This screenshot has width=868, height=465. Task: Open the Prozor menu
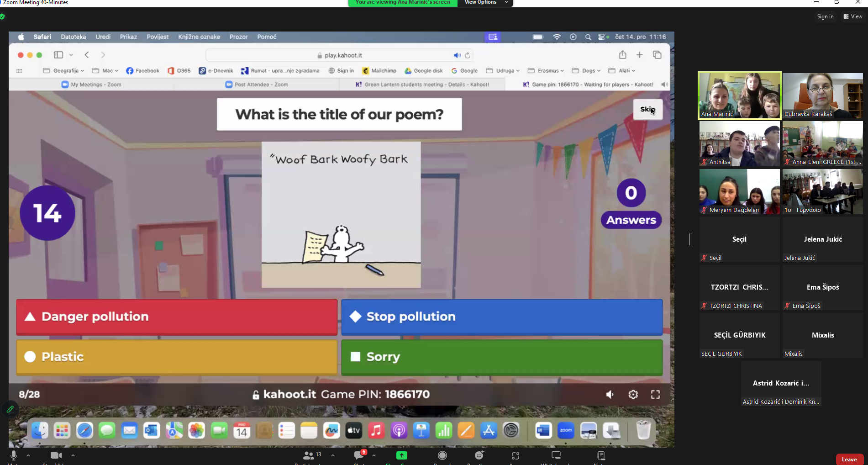pyautogui.click(x=238, y=37)
